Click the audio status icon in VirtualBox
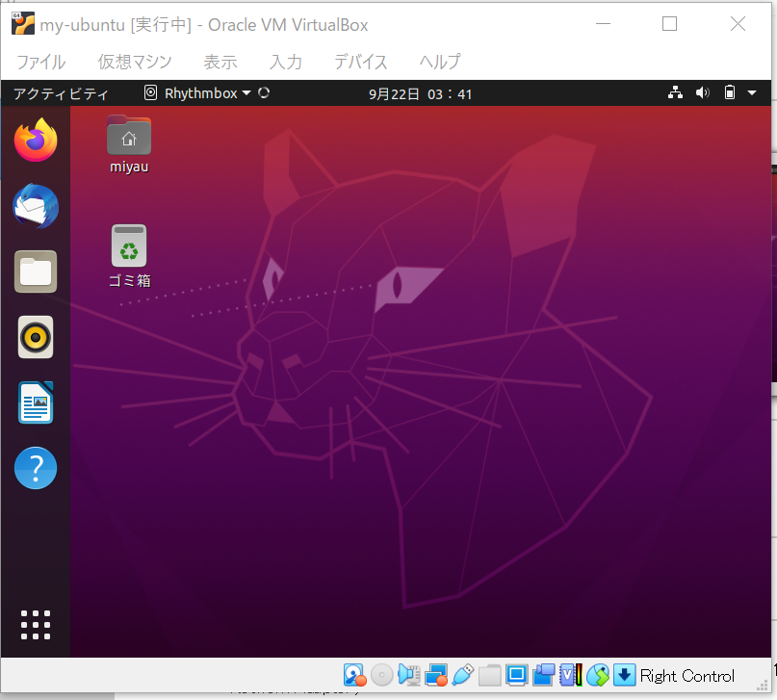This screenshot has width=777, height=700. pos(409,675)
